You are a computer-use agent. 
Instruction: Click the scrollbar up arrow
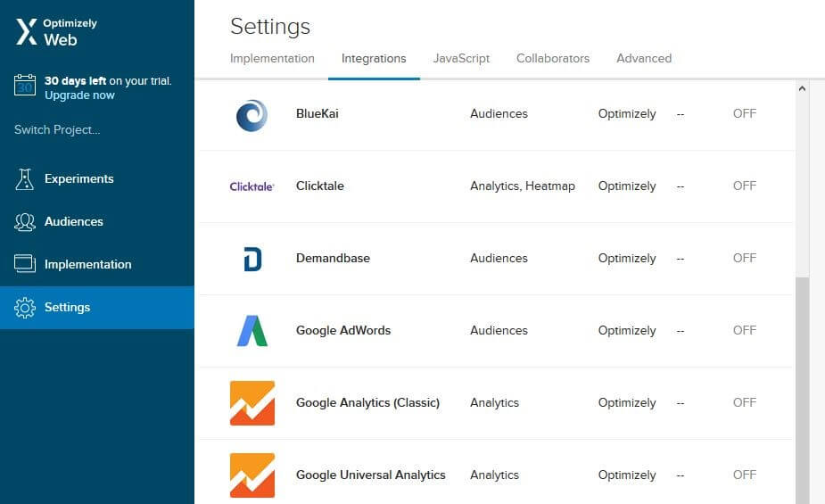pyautogui.click(x=802, y=88)
